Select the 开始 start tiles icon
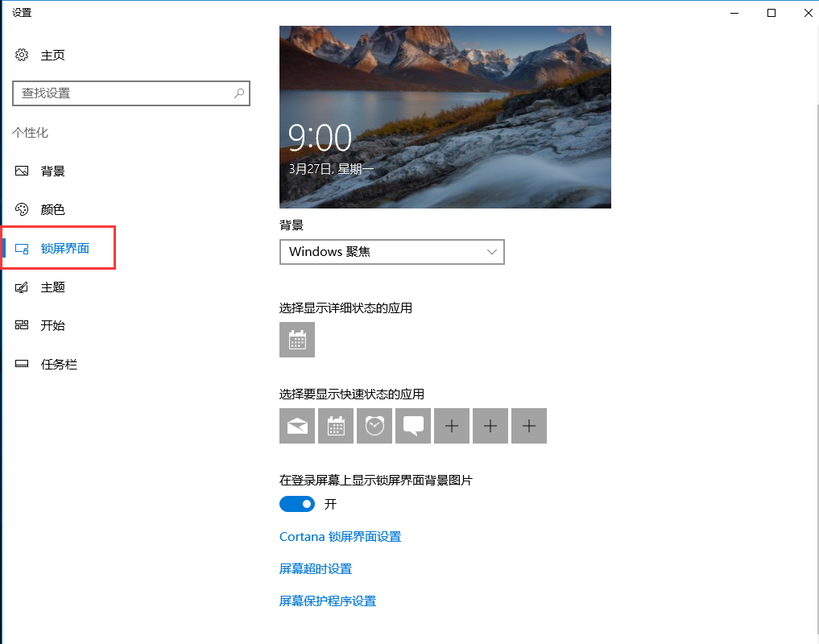Viewport: 819px width, 644px height. point(22,325)
